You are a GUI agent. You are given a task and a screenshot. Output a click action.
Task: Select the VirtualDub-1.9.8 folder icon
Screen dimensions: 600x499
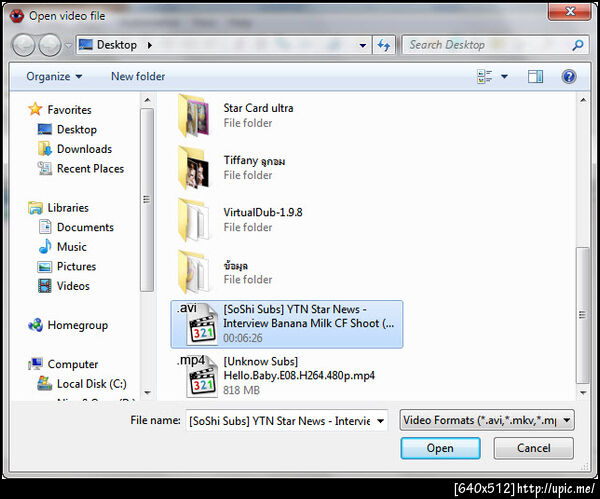tap(194, 220)
